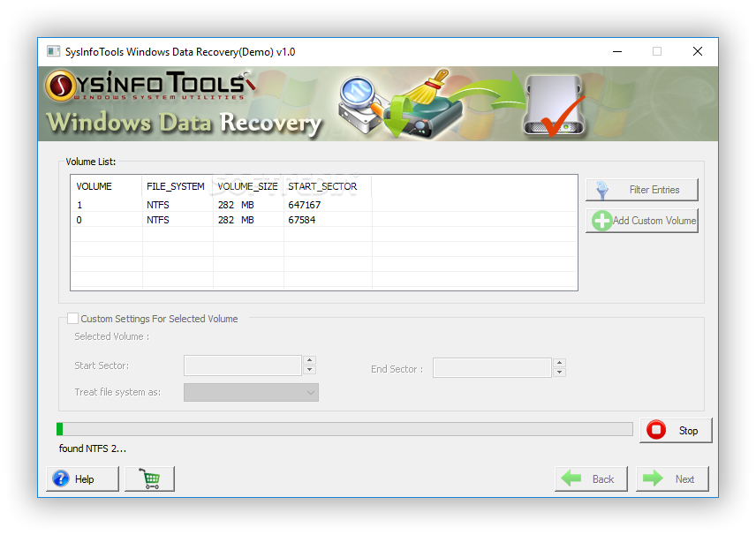Click the green right arrow icon
Image resolution: width=756 pixels, height=535 pixels.
click(x=653, y=478)
